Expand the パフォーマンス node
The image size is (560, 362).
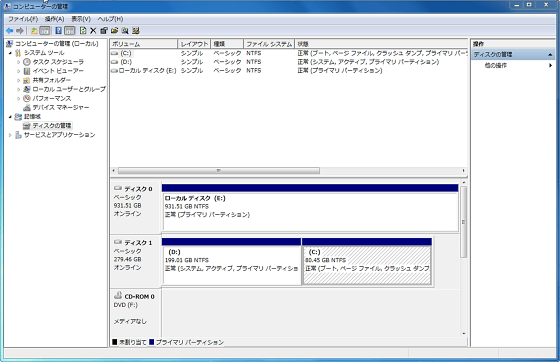coord(19,98)
